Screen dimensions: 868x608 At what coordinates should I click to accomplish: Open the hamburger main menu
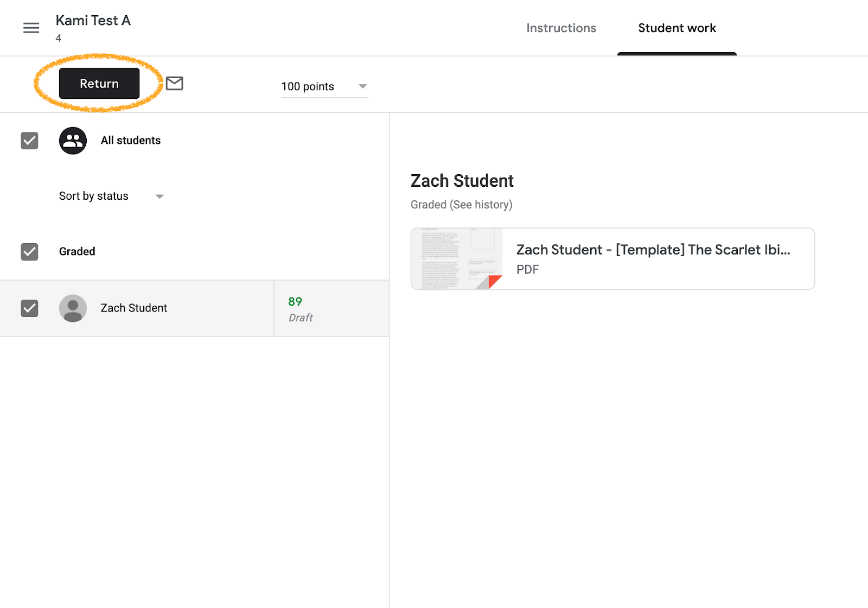point(31,28)
